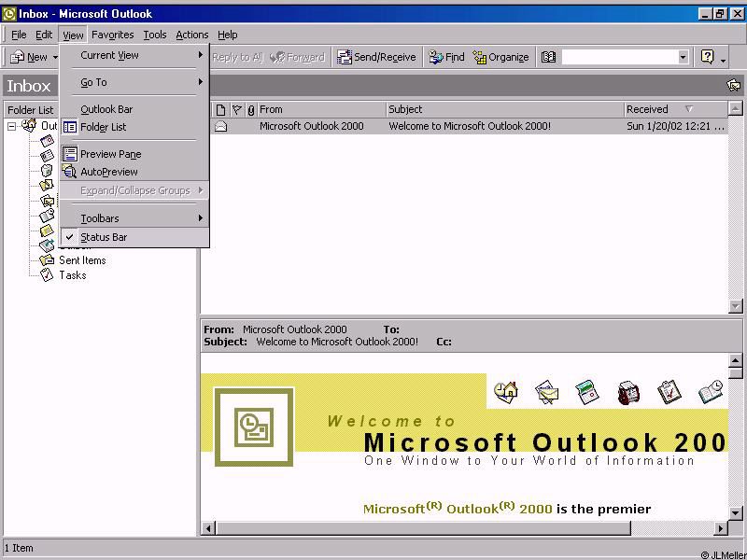Sort by the message Icon column header
This screenshot has width=747, height=560.
point(220,110)
